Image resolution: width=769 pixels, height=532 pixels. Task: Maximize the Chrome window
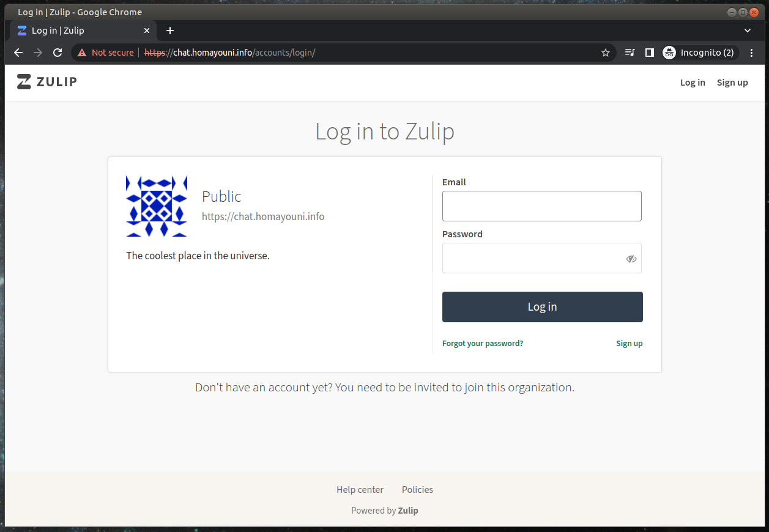[x=743, y=12]
